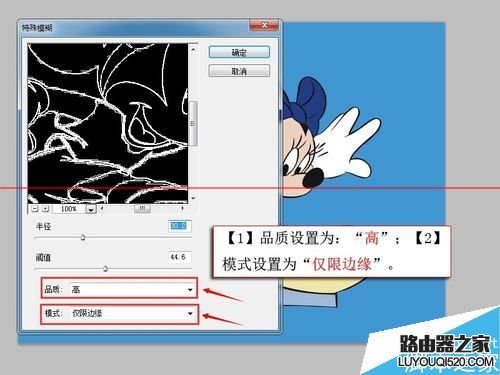Click the black edge-only preview image
Viewport: 500px width, 375px height.
[108, 123]
